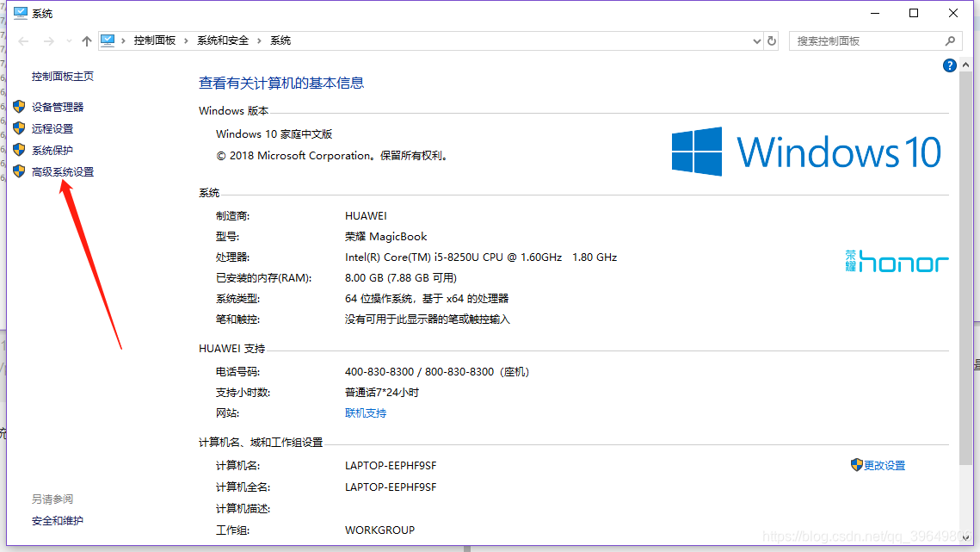The width and height of the screenshot is (980, 552).
Task: Close the 系统 window
Action: pos(953,13)
